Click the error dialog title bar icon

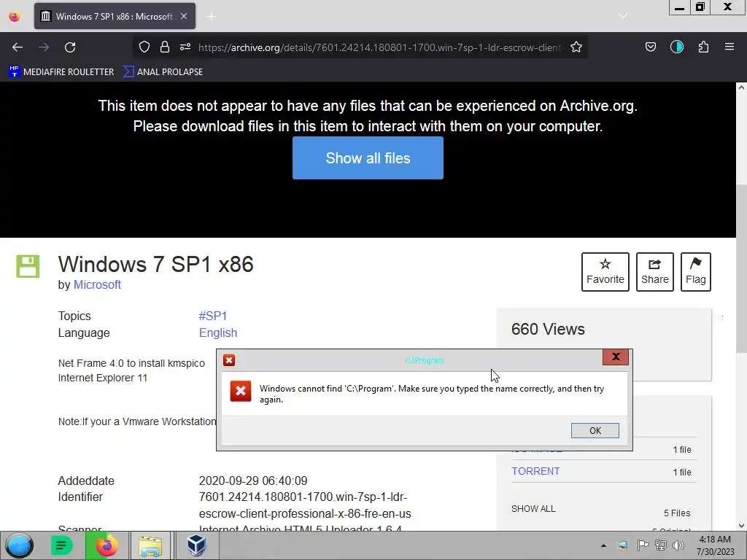229,360
